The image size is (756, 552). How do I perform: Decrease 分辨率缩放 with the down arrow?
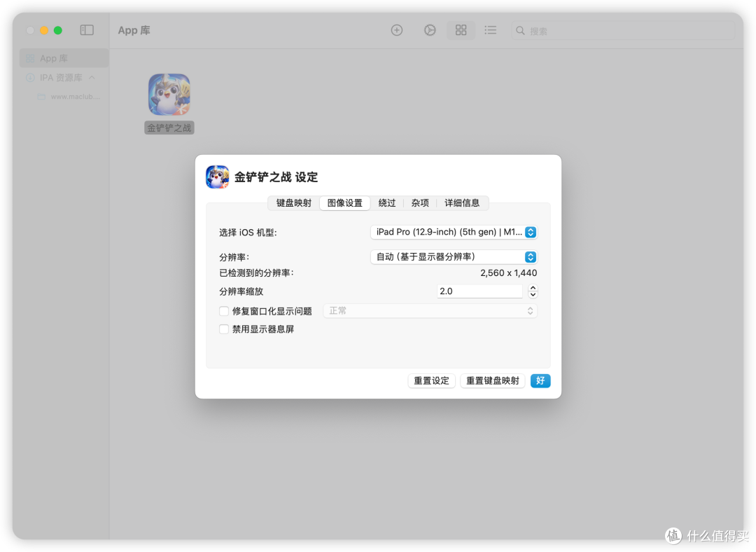point(533,294)
